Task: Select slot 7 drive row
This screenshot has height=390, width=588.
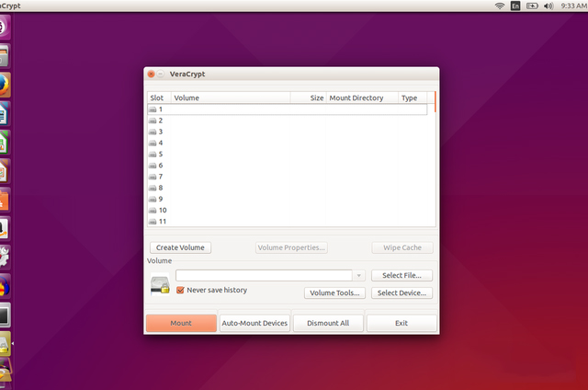Action: click(x=288, y=177)
